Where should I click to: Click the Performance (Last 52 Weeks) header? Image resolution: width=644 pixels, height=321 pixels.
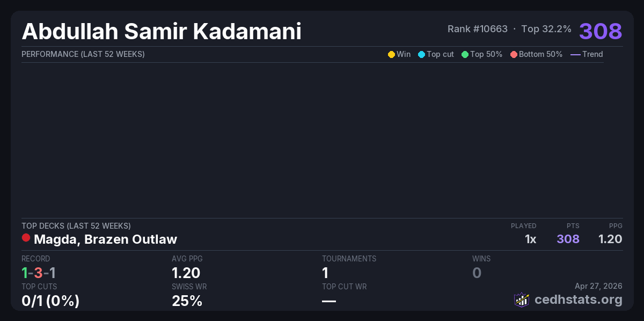(83, 54)
